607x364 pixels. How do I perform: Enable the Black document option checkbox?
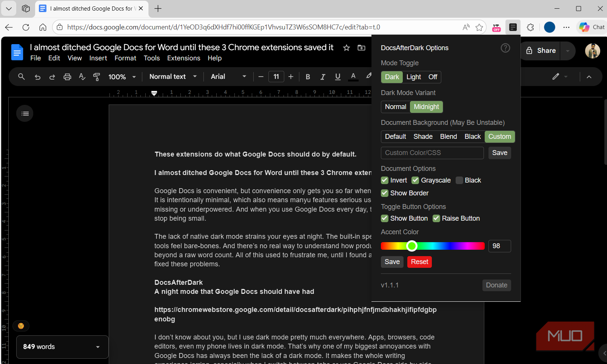(459, 180)
